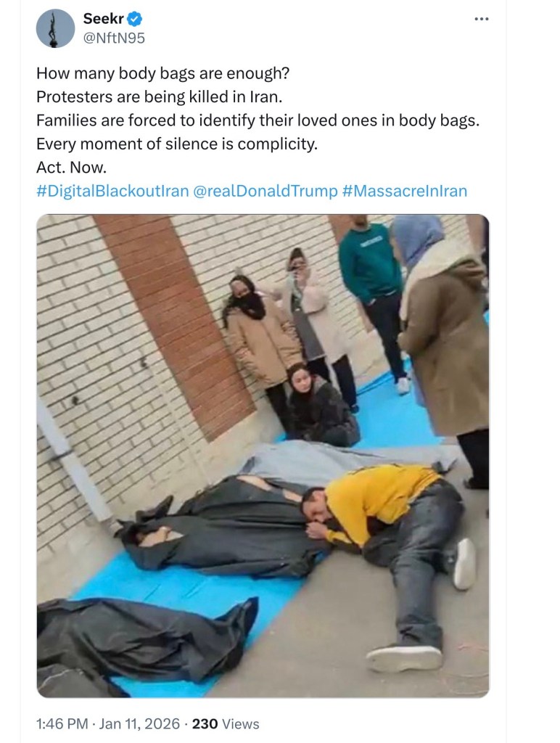
Task: Open the three-dot more options menu
Action: click(482, 19)
